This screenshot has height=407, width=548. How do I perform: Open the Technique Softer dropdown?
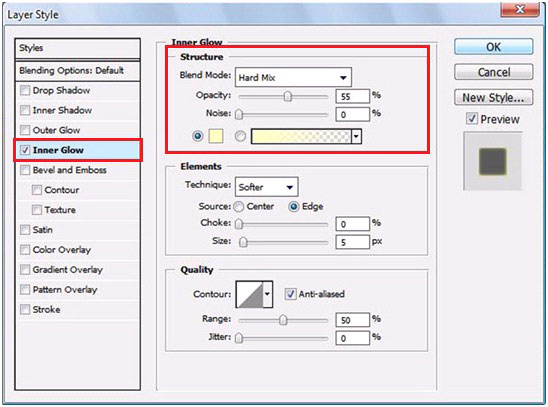266,187
